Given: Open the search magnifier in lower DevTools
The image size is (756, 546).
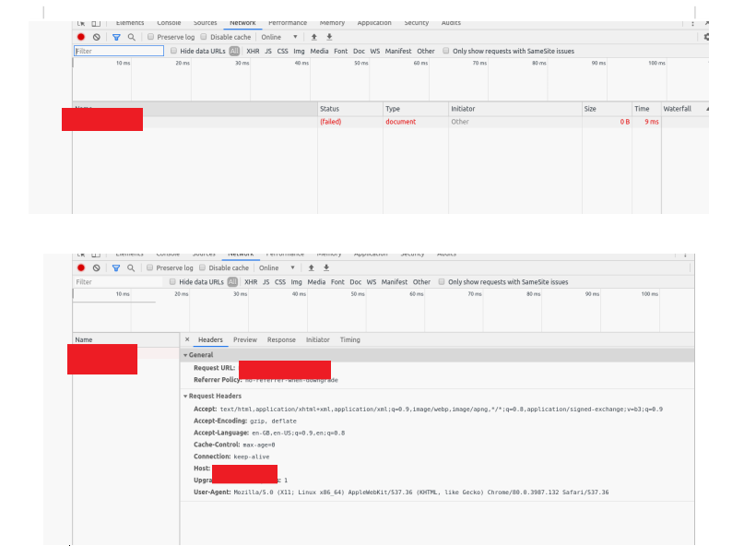Looking at the screenshot, I should pyautogui.click(x=131, y=267).
